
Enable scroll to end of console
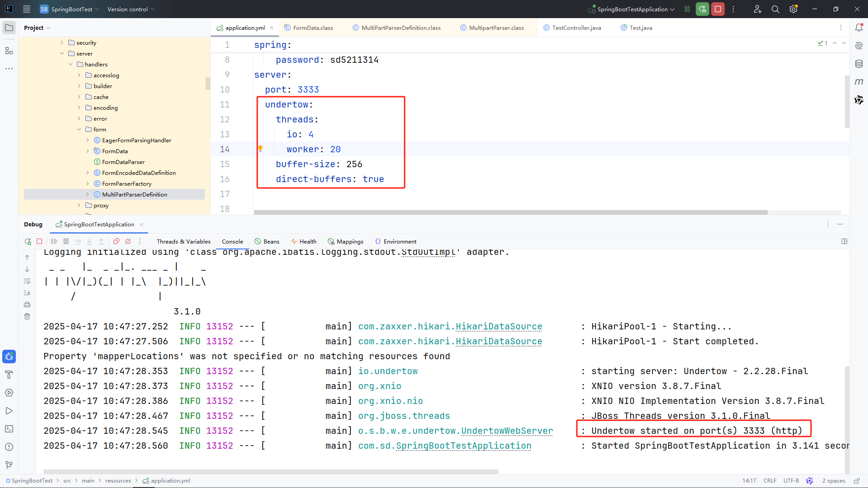(x=27, y=293)
